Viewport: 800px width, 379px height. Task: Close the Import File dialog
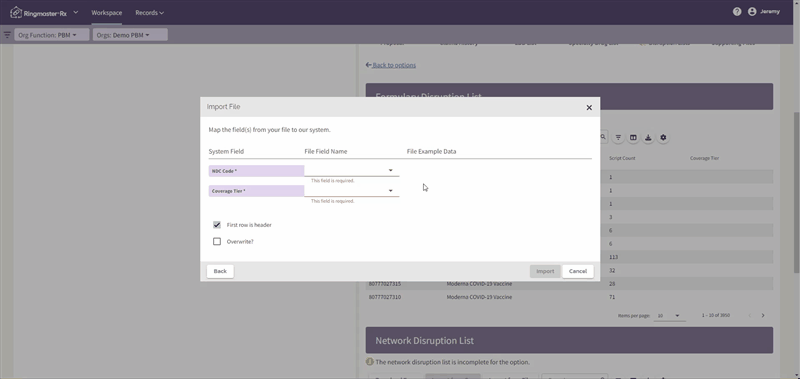point(589,108)
